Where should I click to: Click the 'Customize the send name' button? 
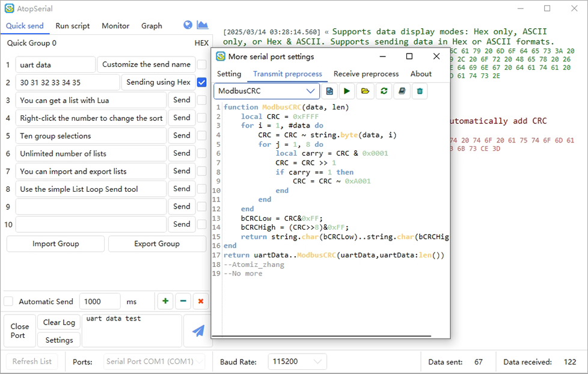(x=146, y=64)
